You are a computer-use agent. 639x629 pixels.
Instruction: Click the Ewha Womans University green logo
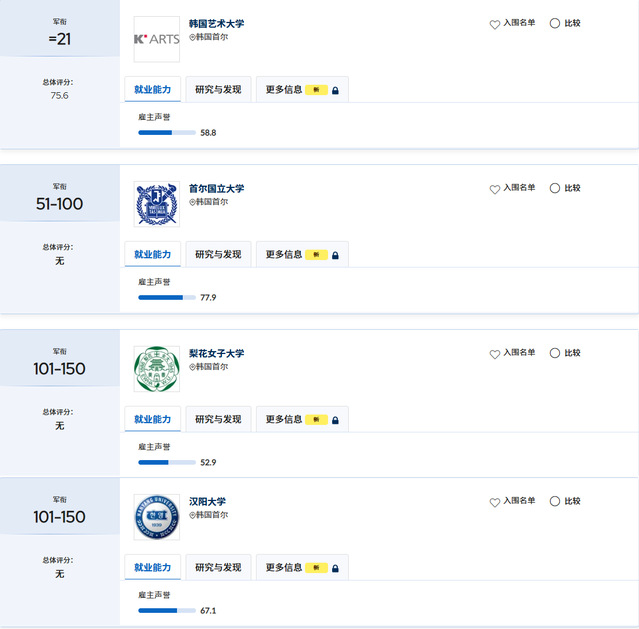pyautogui.click(x=157, y=369)
